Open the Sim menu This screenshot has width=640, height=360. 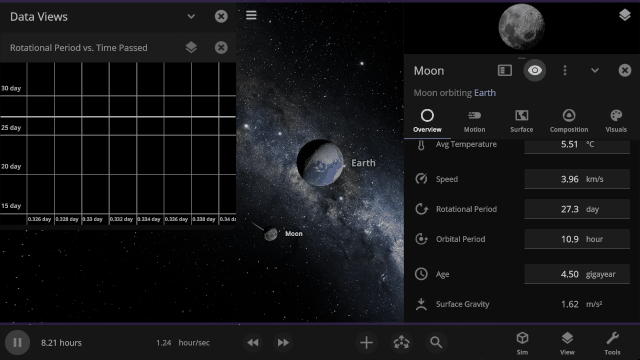[x=522, y=343]
